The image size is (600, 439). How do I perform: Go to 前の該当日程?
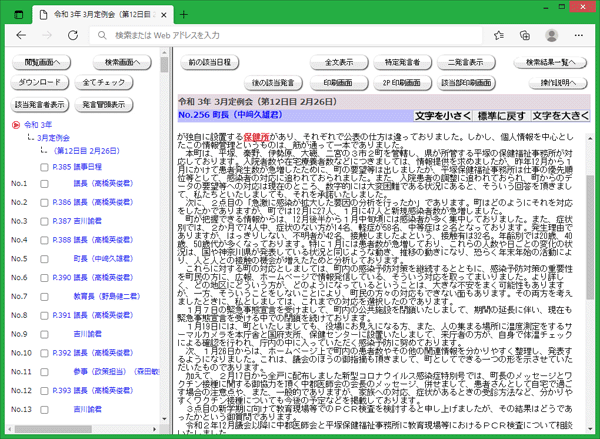(x=209, y=62)
